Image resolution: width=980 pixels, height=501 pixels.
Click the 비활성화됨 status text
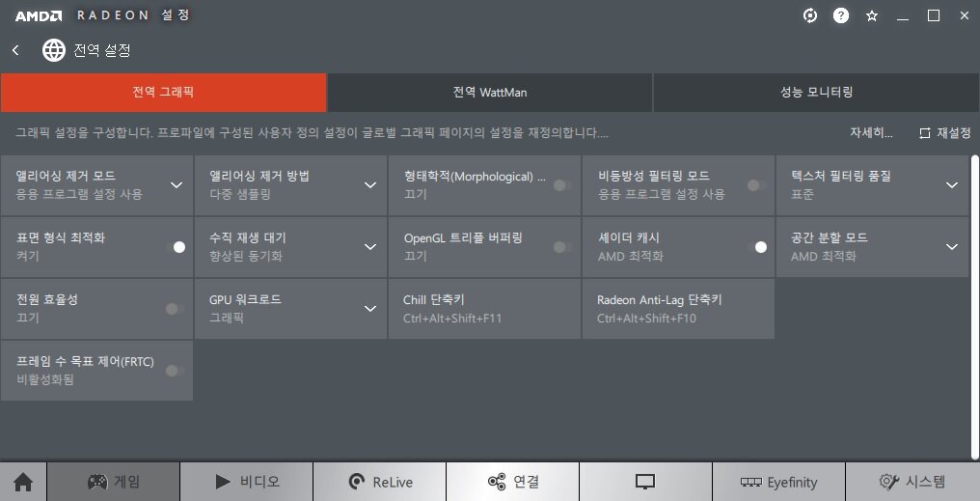[45, 380]
